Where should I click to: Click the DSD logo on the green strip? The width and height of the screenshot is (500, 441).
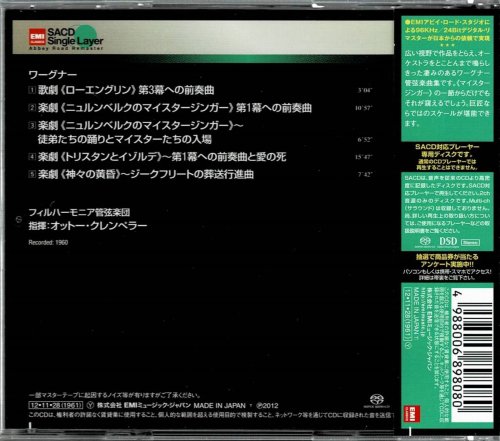tap(448, 241)
